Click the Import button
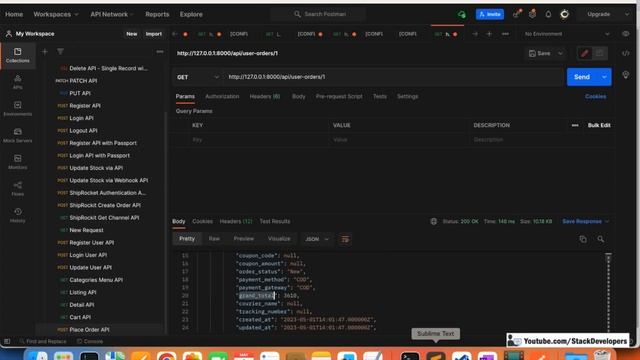This screenshot has height=360, width=640. click(153, 34)
